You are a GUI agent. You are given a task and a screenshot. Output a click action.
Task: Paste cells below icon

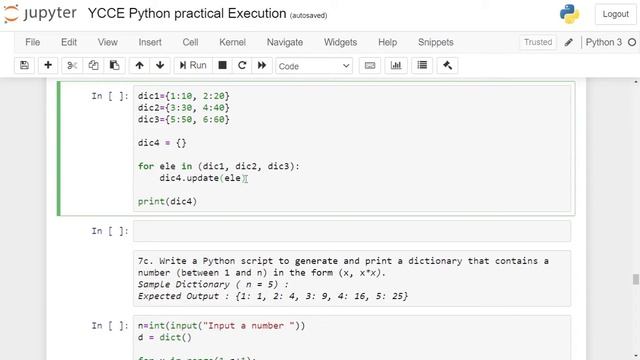point(114,65)
